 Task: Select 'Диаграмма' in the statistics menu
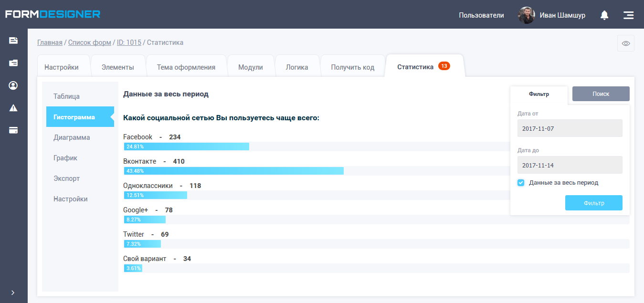click(72, 137)
